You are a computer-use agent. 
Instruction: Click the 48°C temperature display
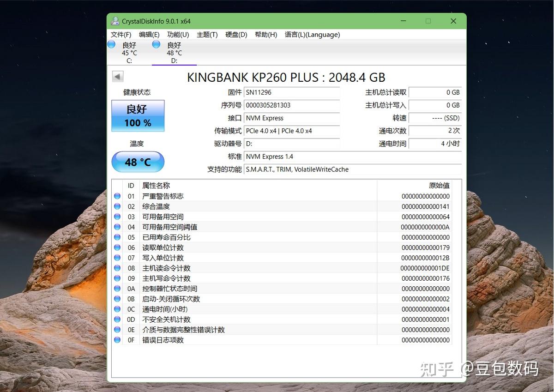point(137,162)
